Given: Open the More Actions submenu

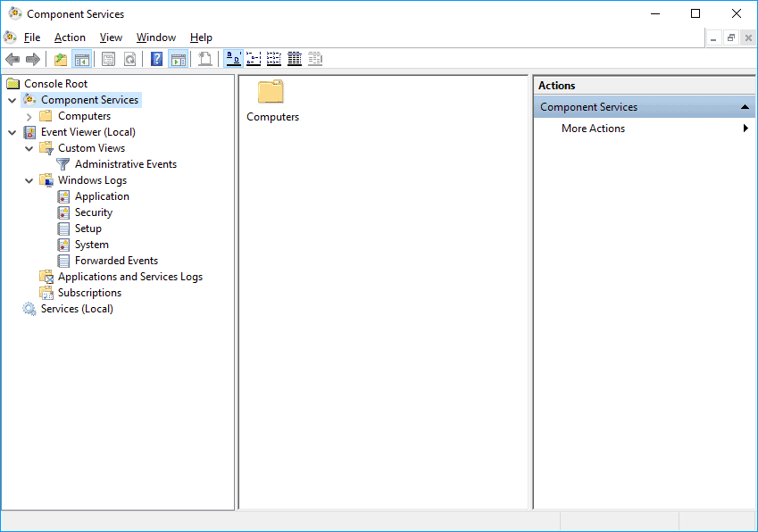Looking at the screenshot, I should [645, 128].
